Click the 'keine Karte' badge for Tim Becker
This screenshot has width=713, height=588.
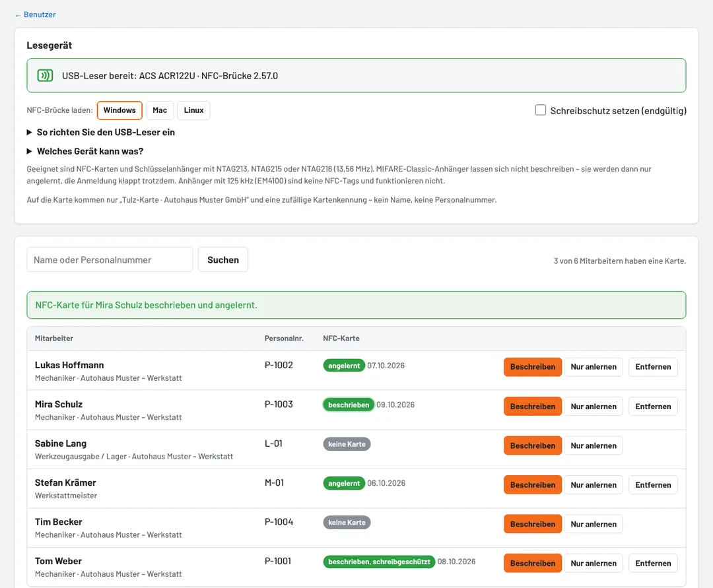click(x=347, y=523)
